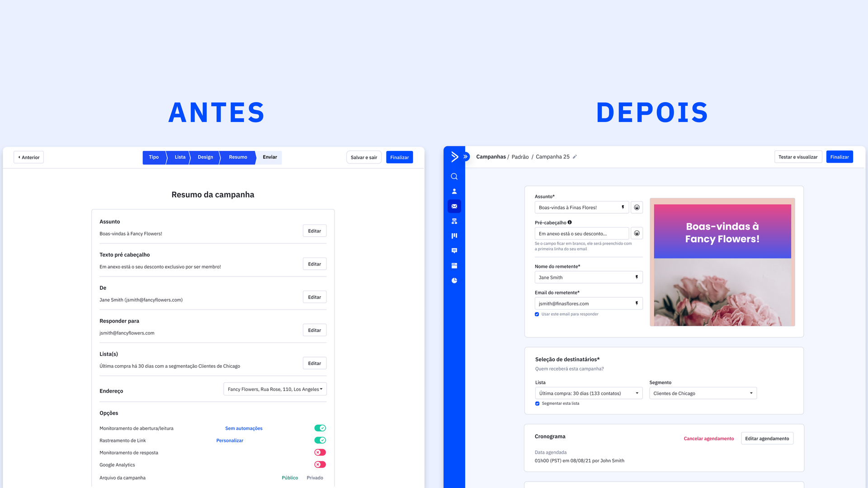The height and width of the screenshot is (488, 868).
Task: Click the Conversations chat bubble icon
Action: tap(454, 251)
